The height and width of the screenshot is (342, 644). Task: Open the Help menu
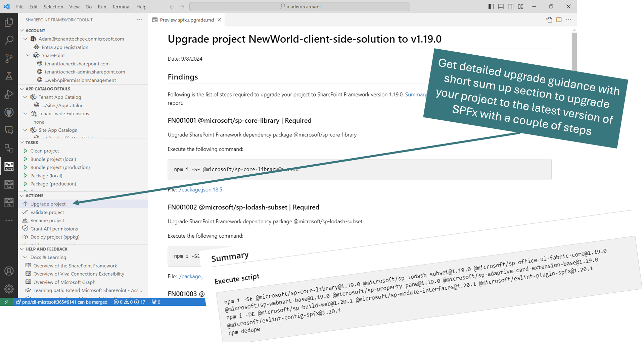point(141,7)
